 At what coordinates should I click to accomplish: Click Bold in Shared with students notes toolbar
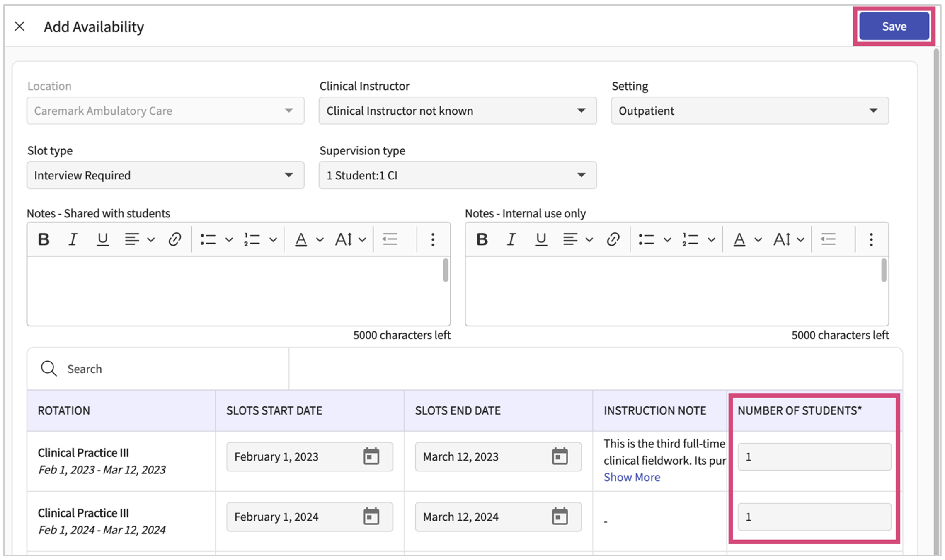point(44,239)
